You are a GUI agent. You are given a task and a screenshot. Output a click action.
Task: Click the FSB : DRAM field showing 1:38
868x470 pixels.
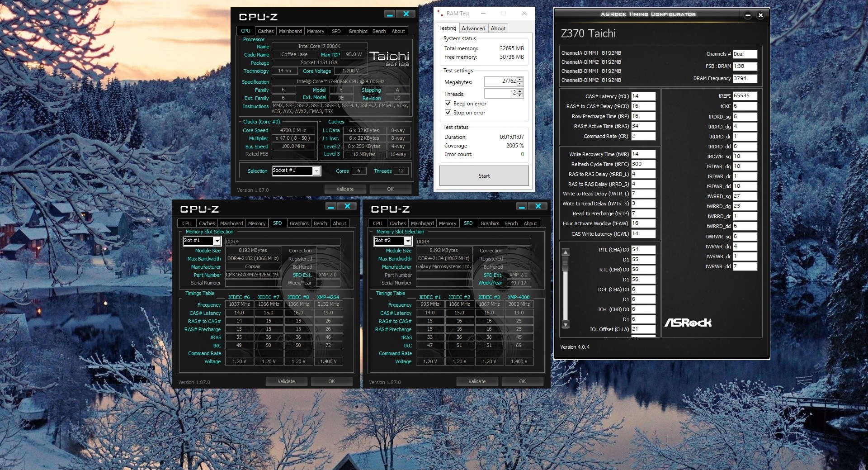click(x=745, y=66)
